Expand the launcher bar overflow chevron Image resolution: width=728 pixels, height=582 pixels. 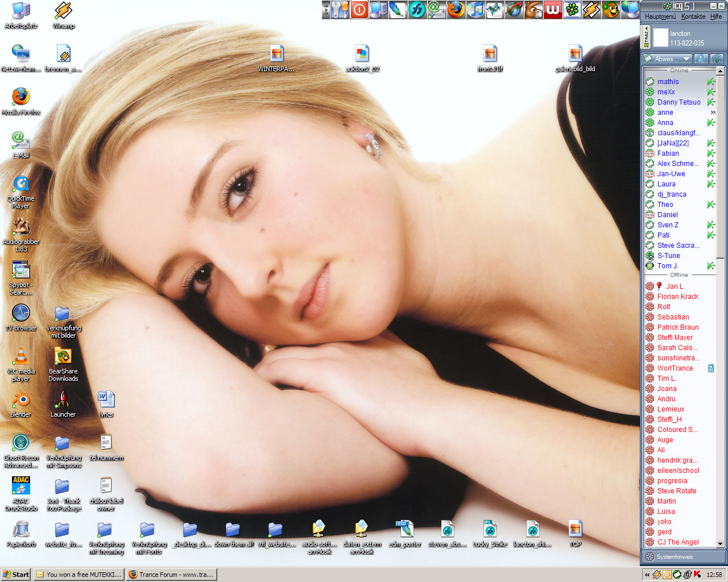326,10
